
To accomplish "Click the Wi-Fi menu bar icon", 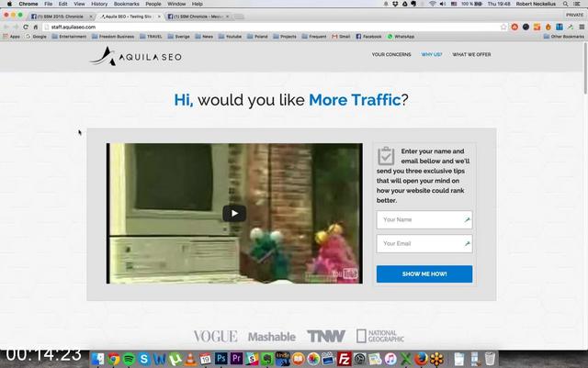I will point(433,4).
